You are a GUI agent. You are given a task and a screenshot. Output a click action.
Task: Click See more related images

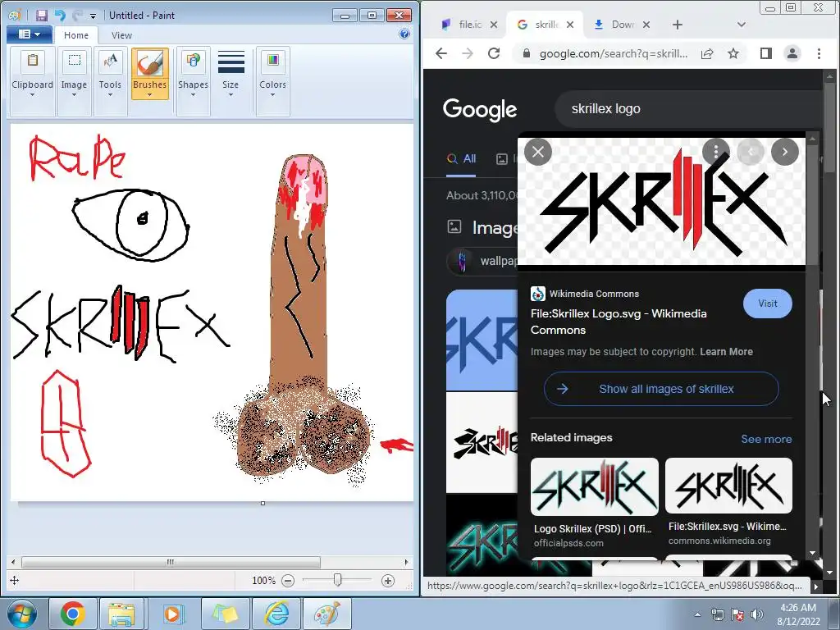point(766,440)
